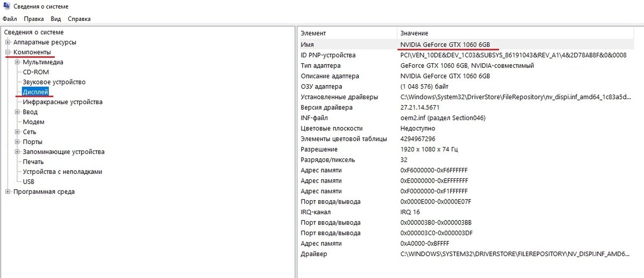Select the USB tree item

(28, 182)
